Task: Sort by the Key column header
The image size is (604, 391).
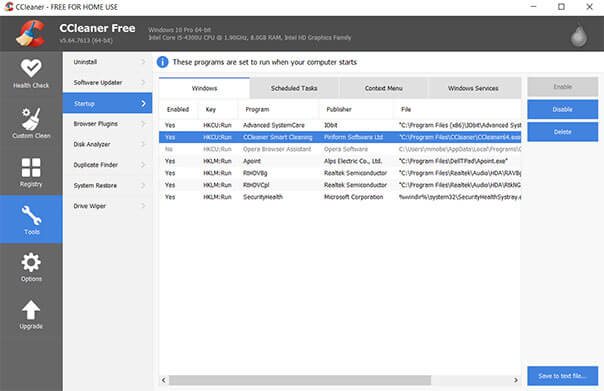Action: point(218,109)
